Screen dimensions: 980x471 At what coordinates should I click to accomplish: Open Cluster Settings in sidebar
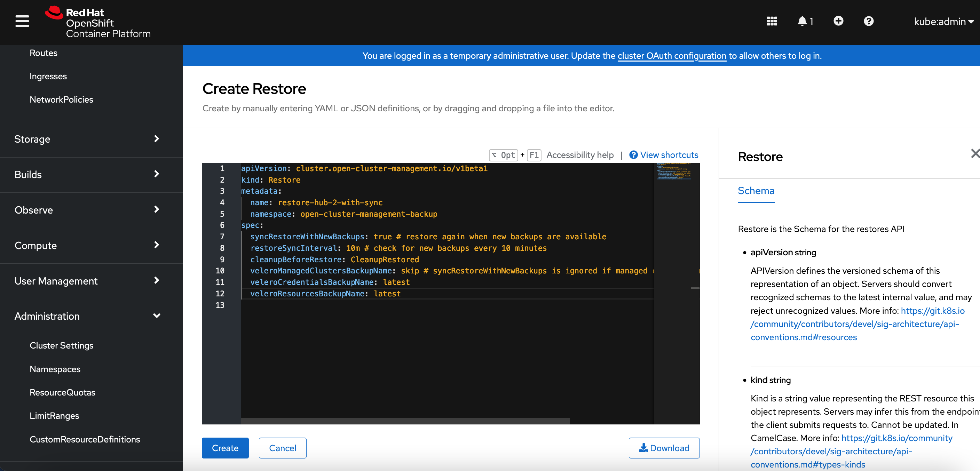[x=61, y=345]
